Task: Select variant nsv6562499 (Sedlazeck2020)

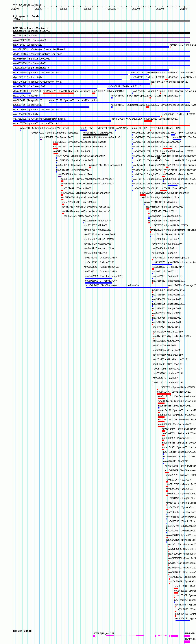Action: coord(30,40)
